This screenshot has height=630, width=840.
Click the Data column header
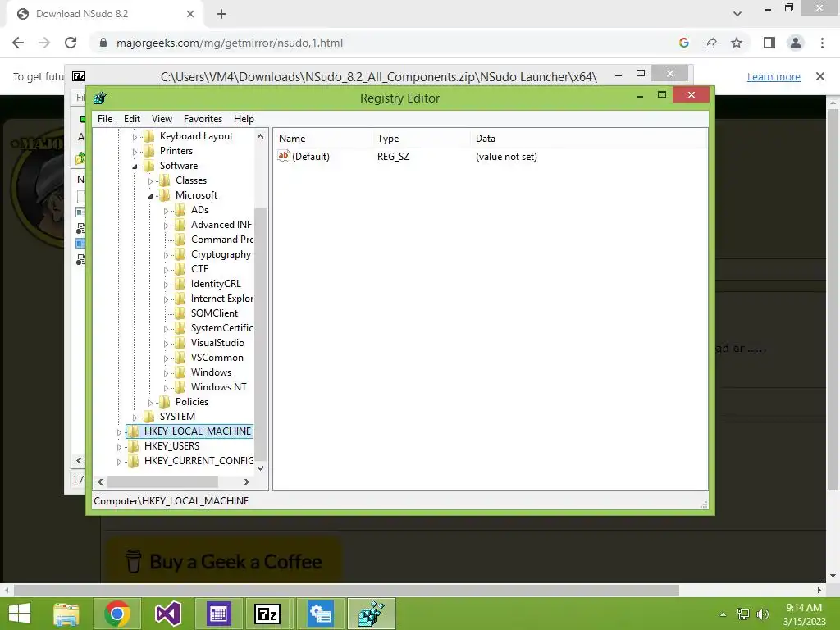(589, 138)
